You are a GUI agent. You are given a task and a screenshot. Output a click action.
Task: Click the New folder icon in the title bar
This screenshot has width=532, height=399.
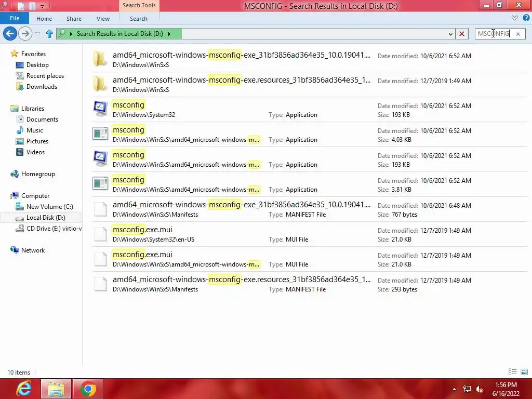32,6
